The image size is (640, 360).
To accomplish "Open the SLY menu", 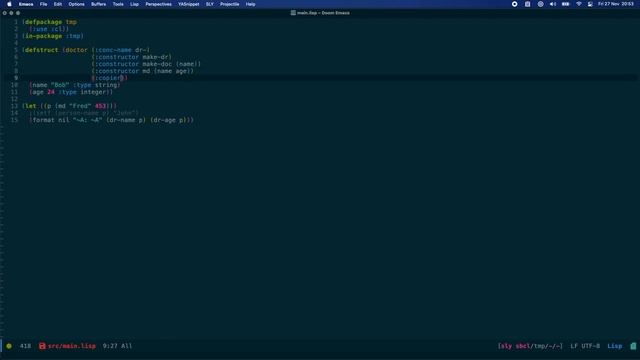I will (210, 4).
